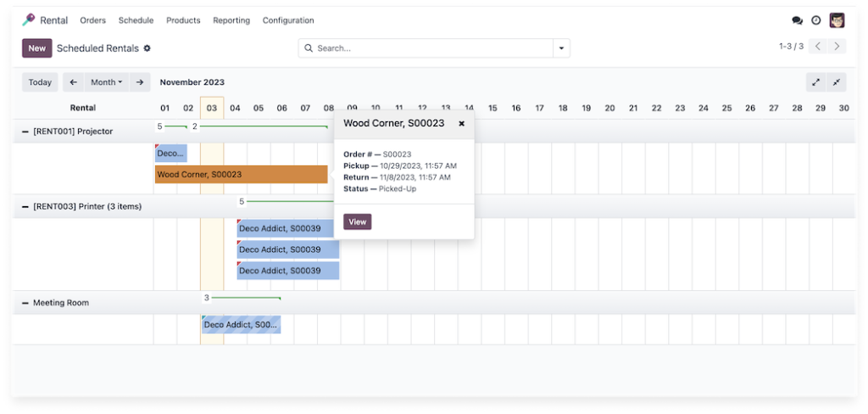868x414 pixels.
Task: Toggle the search options dropdown arrow
Action: (561, 48)
